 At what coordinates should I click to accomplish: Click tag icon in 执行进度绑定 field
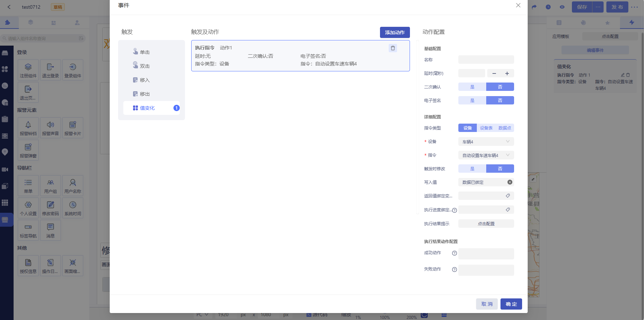508,210
